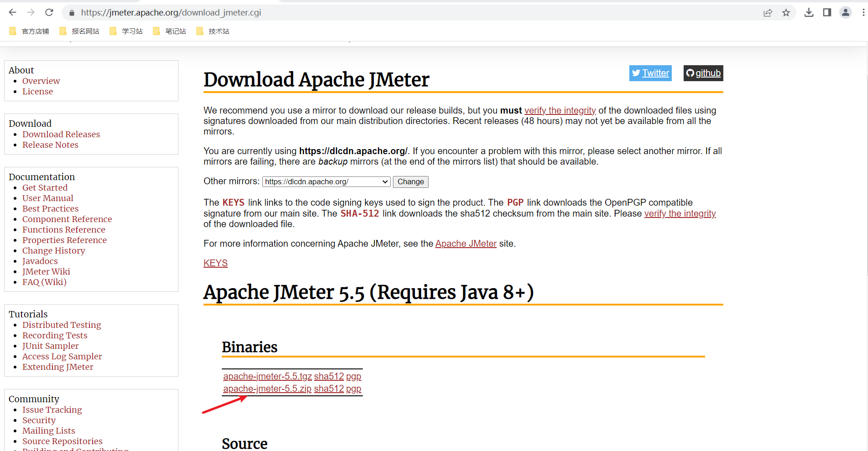
Task: Open the Distributed Testing tutorial
Action: pos(62,325)
